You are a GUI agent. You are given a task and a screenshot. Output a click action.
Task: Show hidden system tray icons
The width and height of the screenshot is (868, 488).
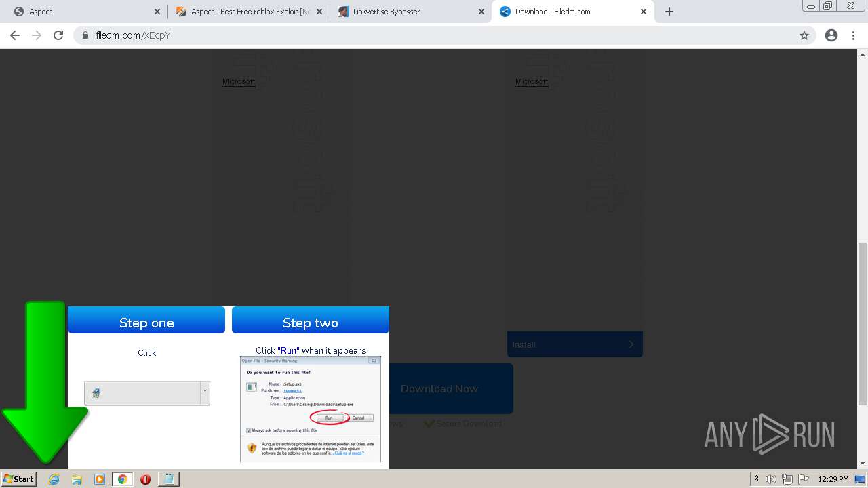pos(757,479)
